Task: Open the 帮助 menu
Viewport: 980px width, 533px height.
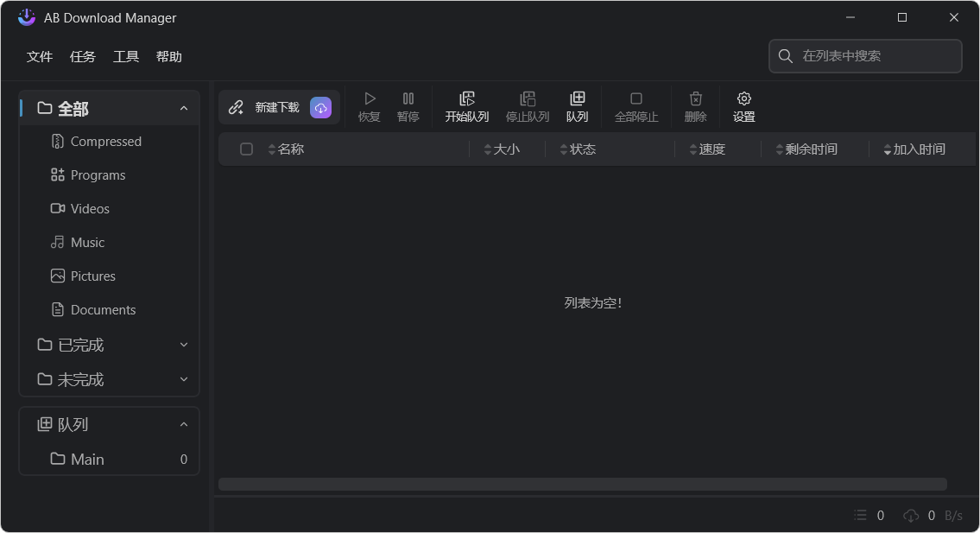Action: (x=168, y=57)
